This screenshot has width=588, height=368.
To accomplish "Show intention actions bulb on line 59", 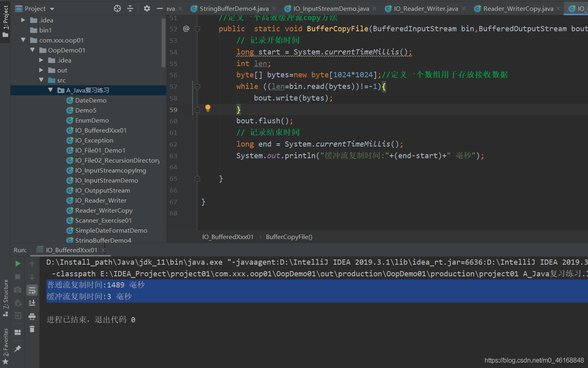I will (208, 108).
